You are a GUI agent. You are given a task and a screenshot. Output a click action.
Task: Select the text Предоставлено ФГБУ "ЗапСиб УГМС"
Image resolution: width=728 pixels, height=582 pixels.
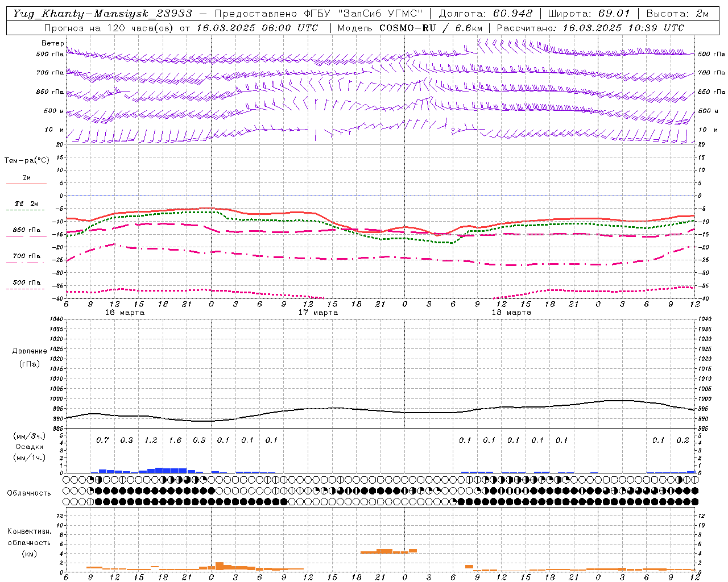click(x=318, y=14)
